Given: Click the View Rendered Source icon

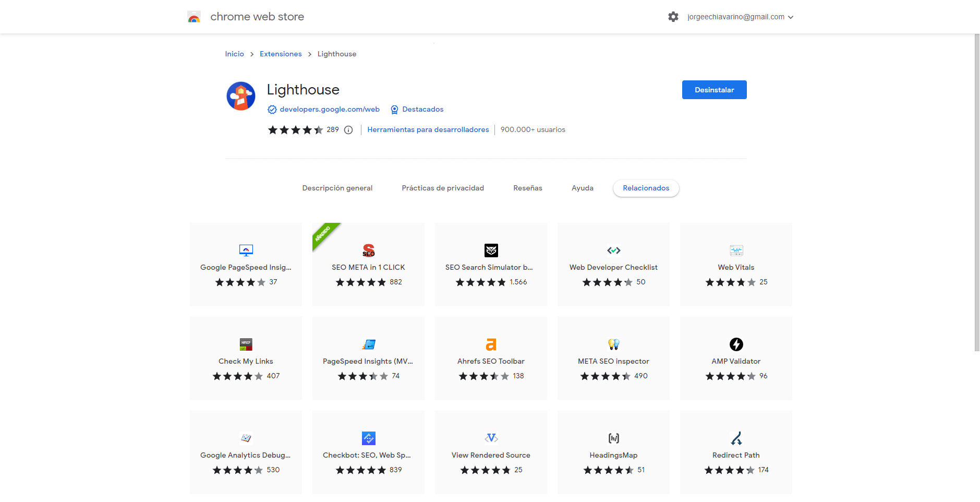Looking at the screenshot, I should [x=491, y=438].
